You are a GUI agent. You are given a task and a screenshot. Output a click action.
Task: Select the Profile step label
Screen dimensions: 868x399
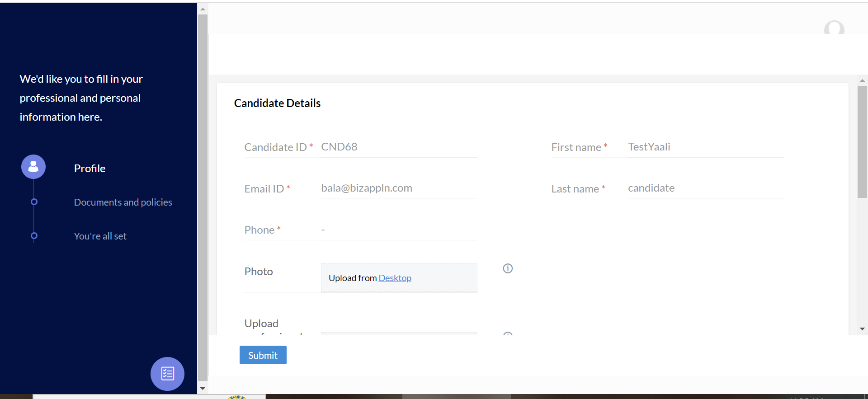coord(90,169)
